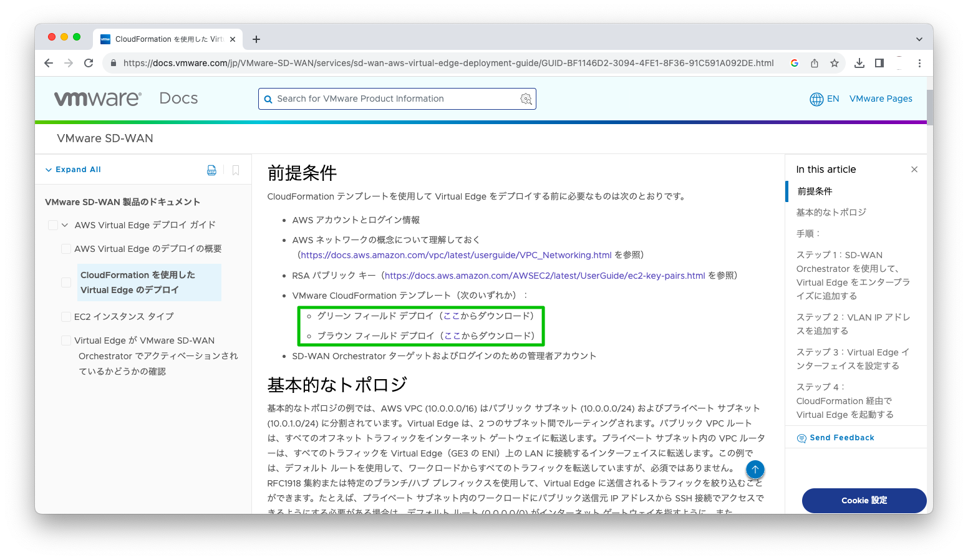Toggle browser side panel icon

click(879, 63)
